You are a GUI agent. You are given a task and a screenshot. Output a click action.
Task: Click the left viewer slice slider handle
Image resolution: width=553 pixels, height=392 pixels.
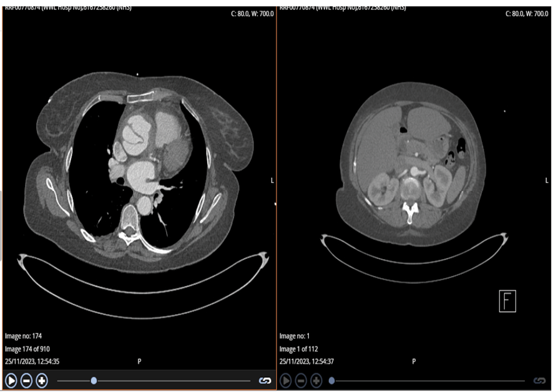point(94,380)
